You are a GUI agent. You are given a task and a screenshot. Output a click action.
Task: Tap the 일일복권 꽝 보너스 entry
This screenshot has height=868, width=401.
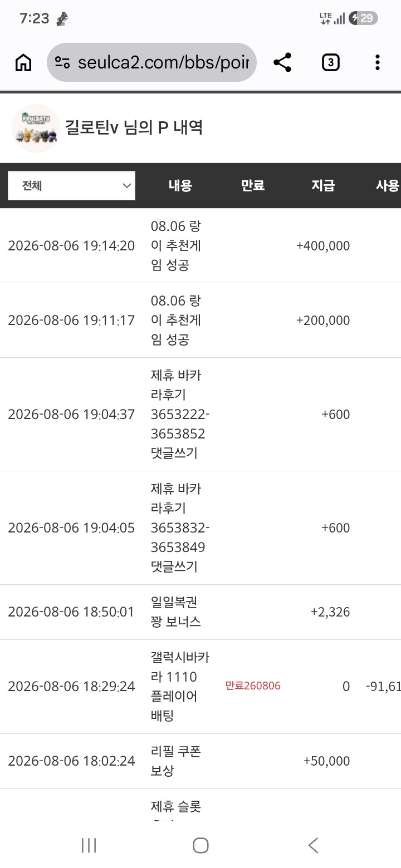tap(200, 612)
